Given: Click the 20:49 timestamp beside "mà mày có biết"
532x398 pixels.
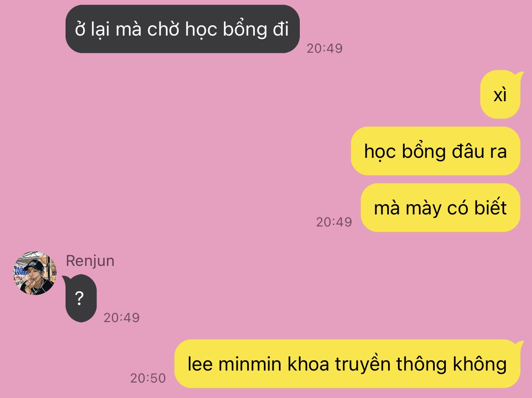Looking at the screenshot, I should click(334, 222).
